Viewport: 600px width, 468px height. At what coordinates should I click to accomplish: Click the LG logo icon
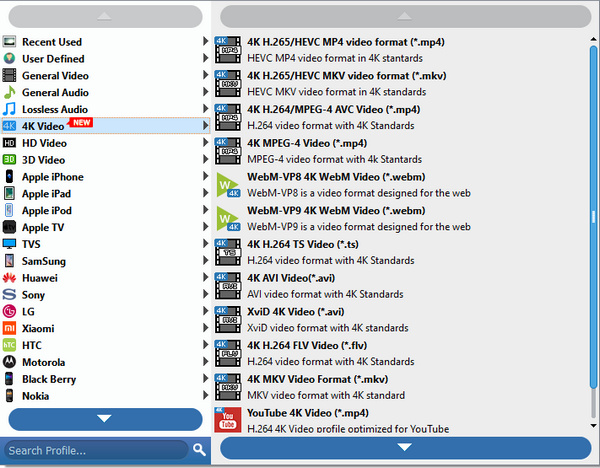9,311
